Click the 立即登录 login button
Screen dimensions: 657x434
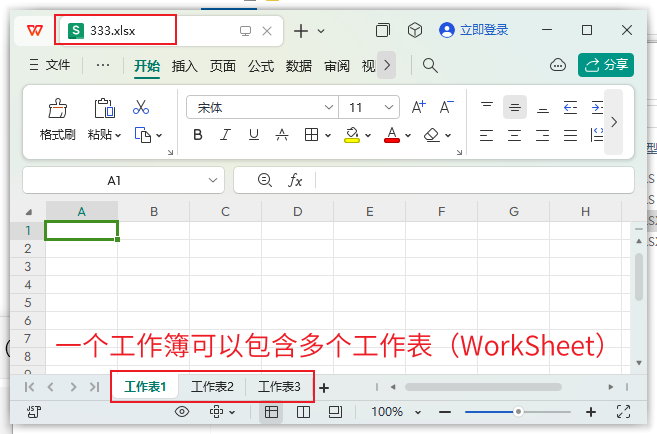pyautogui.click(x=474, y=30)
